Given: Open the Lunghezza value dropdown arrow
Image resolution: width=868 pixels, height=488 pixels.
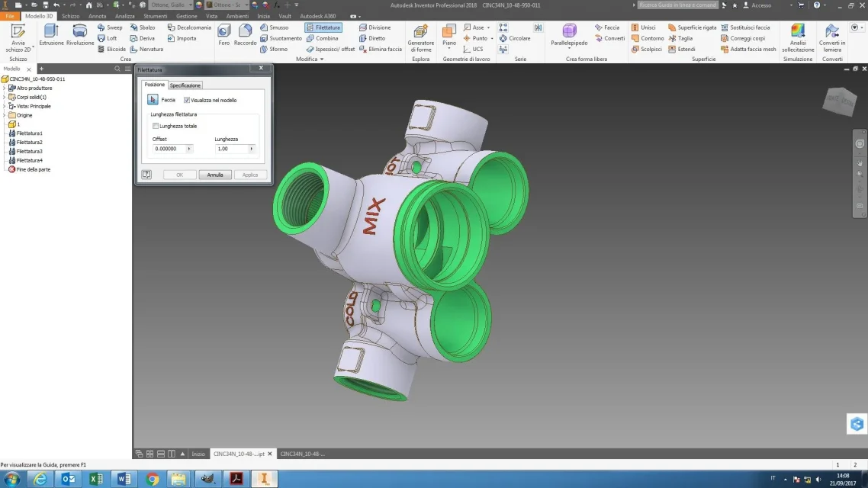Looking at the screenshot, I should pyautogui.click(x=251, y=149).
